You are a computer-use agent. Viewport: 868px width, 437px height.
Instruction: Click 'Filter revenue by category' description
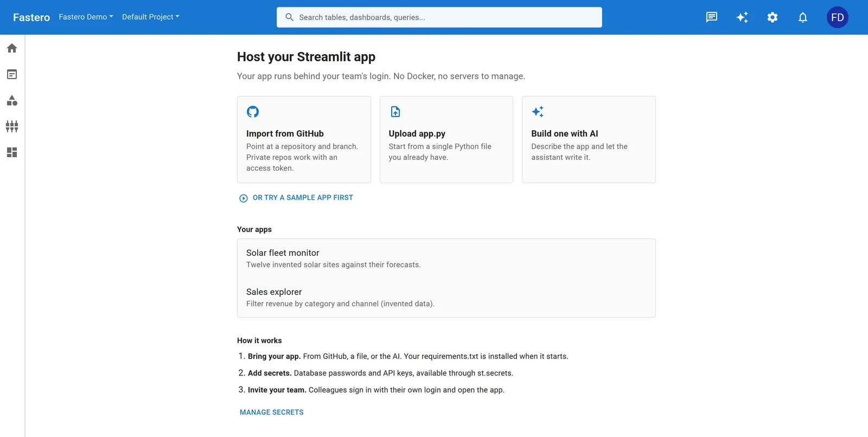point(340,304)
